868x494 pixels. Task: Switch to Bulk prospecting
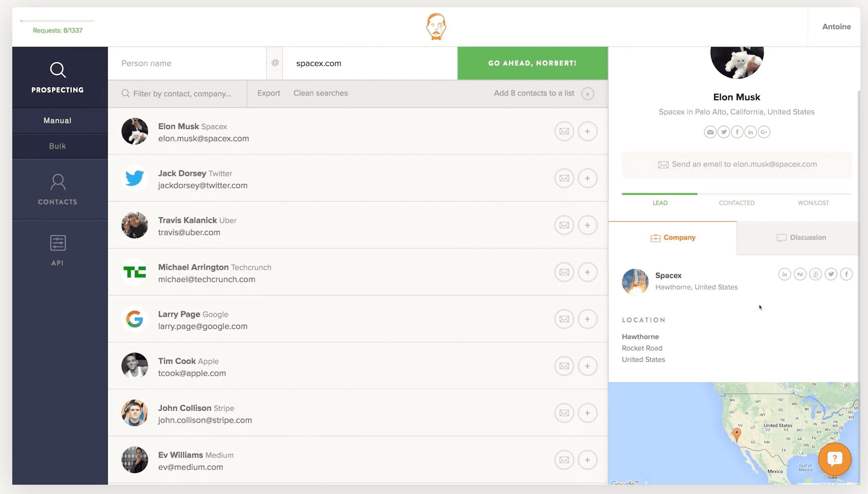[x=58, y=146]
